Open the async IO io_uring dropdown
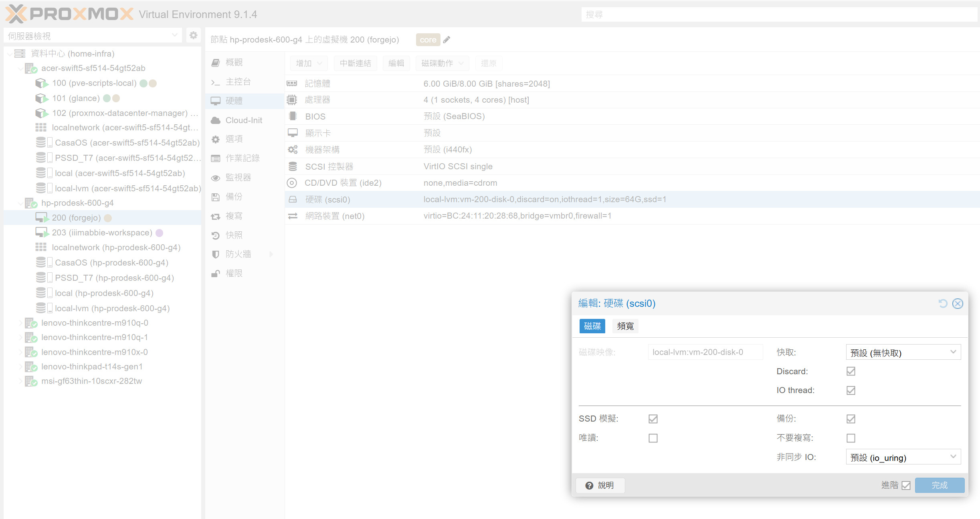Viewport: 980px width, 519px height. (903, 457)
